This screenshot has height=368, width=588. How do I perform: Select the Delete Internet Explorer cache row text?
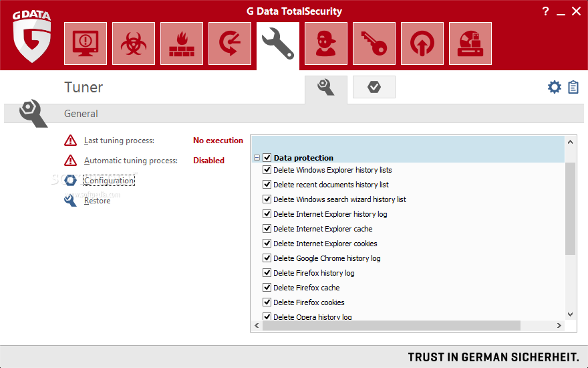tap(323, 229)
